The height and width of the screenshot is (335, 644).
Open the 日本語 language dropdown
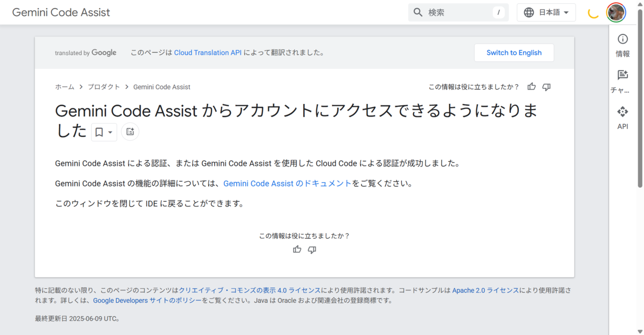[x=546, y=12]
